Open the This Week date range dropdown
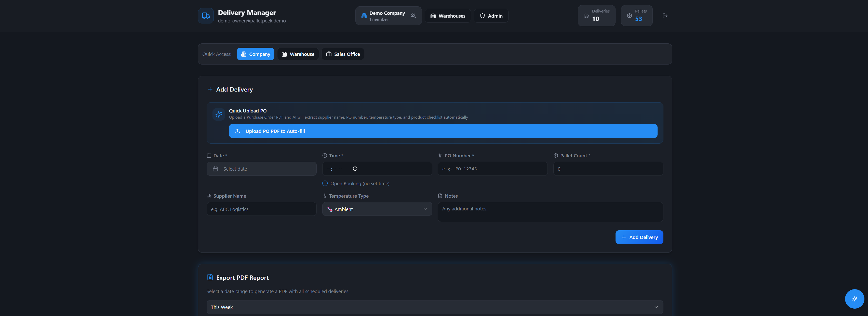Image resolution: width=868 pixels, height=316 pixels. tap(434, 307)
